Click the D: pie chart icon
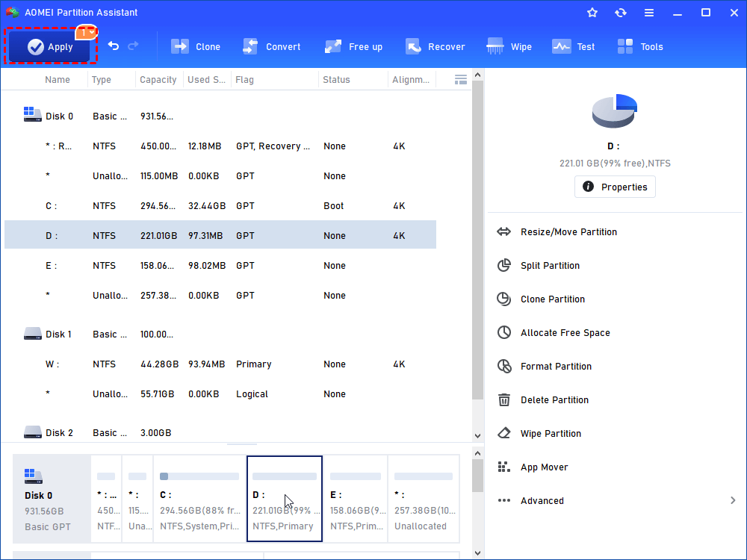The height and width of the screenshot is (560, 747). [615, 111]
